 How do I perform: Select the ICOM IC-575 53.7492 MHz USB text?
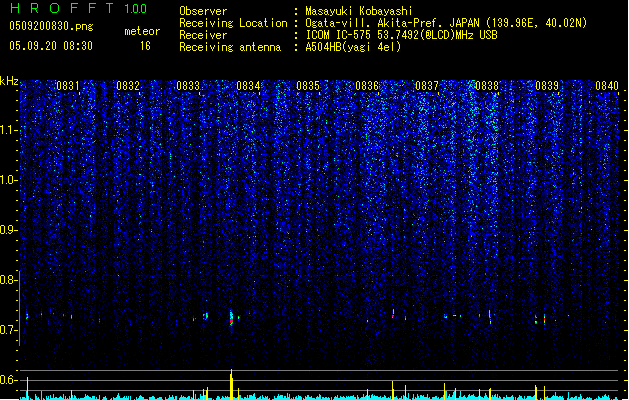(x=401, y=35)
